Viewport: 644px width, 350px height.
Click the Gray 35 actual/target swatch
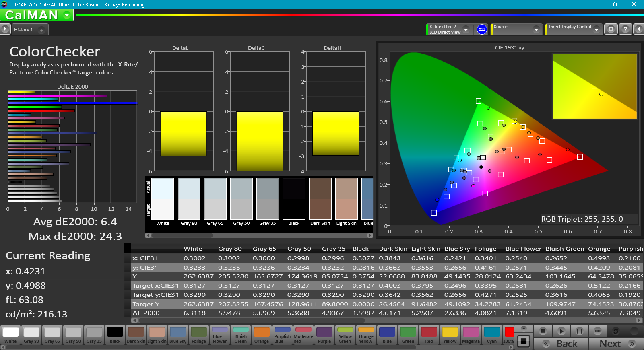[x=268, y=198]
